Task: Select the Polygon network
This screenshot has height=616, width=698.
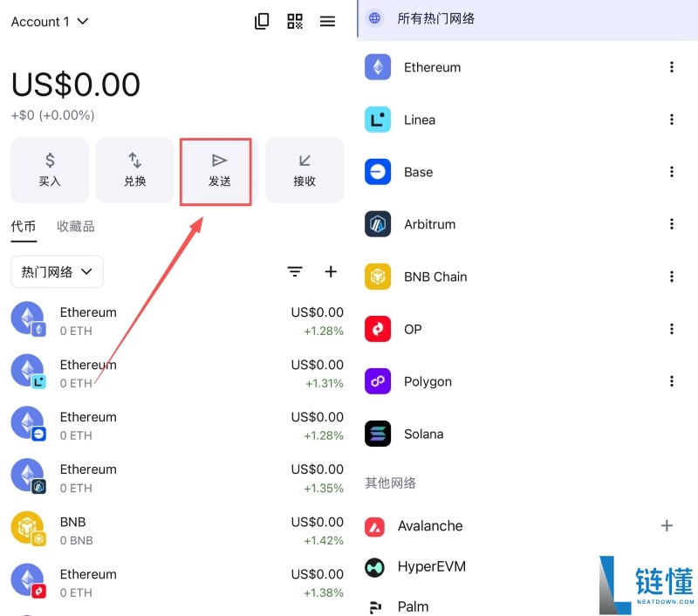Action: 528,381
